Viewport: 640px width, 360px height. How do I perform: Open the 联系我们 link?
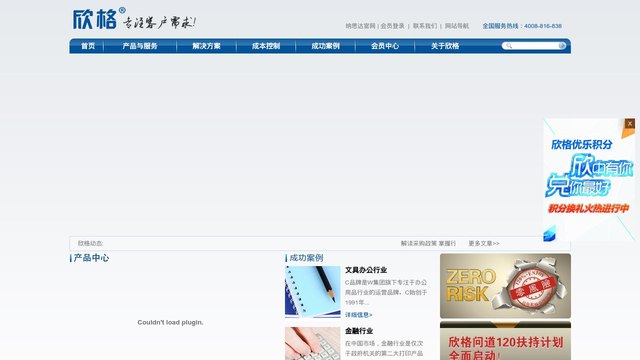coord(425,26)
